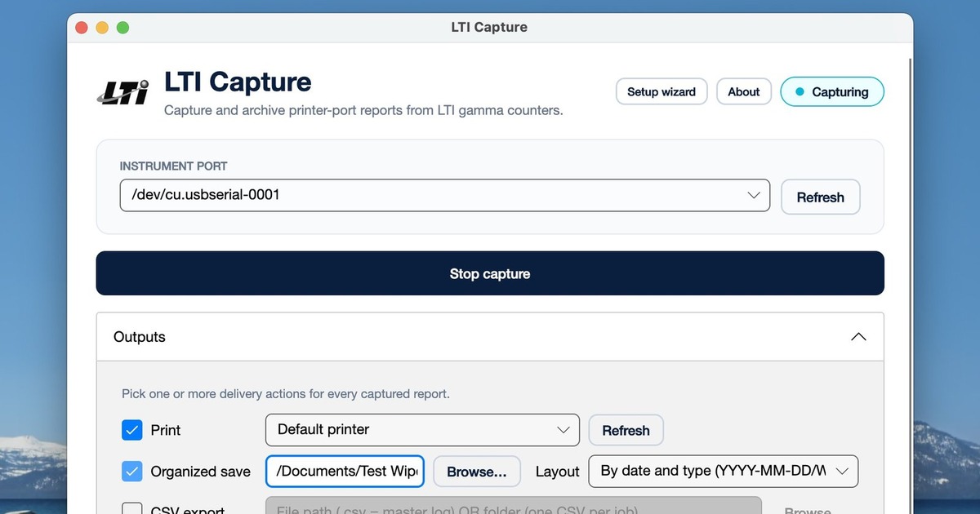980x514 pixels.
Task: Uncheck the Print checkbox
Action: click(x=131, y=430)
